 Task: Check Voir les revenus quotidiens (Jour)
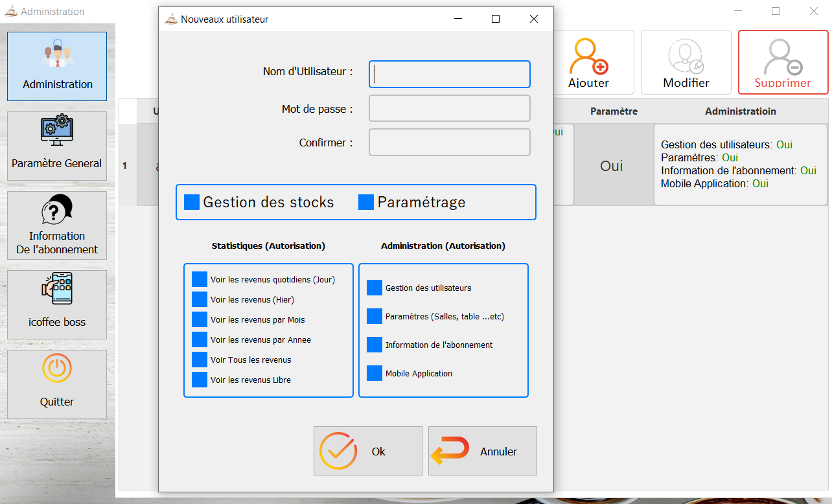200,279
